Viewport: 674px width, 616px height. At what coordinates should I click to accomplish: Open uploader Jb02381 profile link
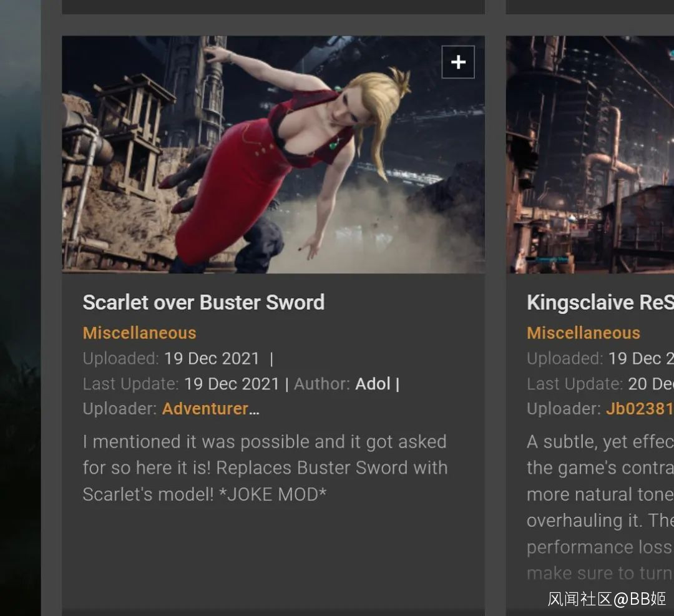pyautogui.click(x=640, y=409)
